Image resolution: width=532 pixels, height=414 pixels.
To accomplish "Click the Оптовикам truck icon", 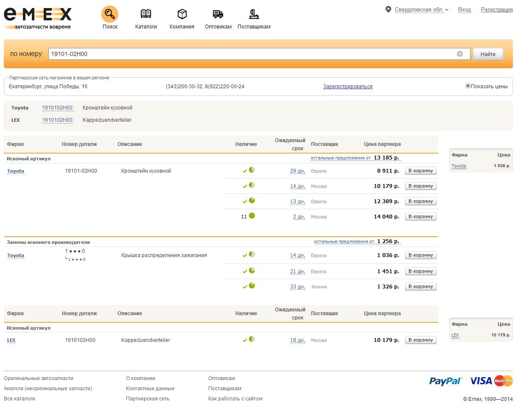I will [218, 14].
